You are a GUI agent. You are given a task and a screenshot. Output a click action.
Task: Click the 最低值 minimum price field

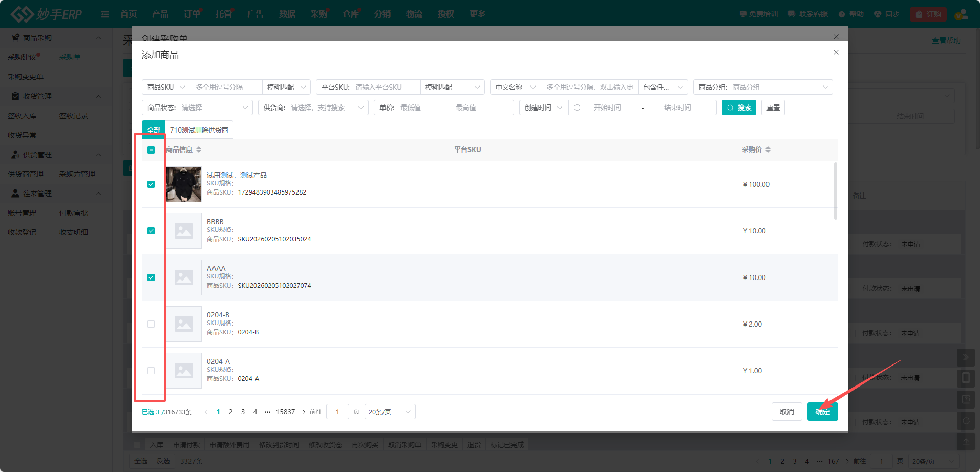421,108
